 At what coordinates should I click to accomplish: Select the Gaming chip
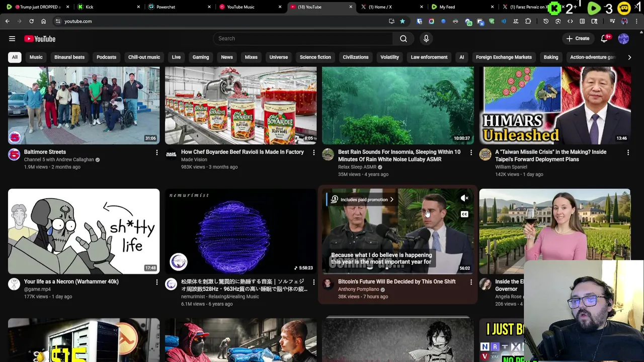pyautogui.click(x=200, y=57)
